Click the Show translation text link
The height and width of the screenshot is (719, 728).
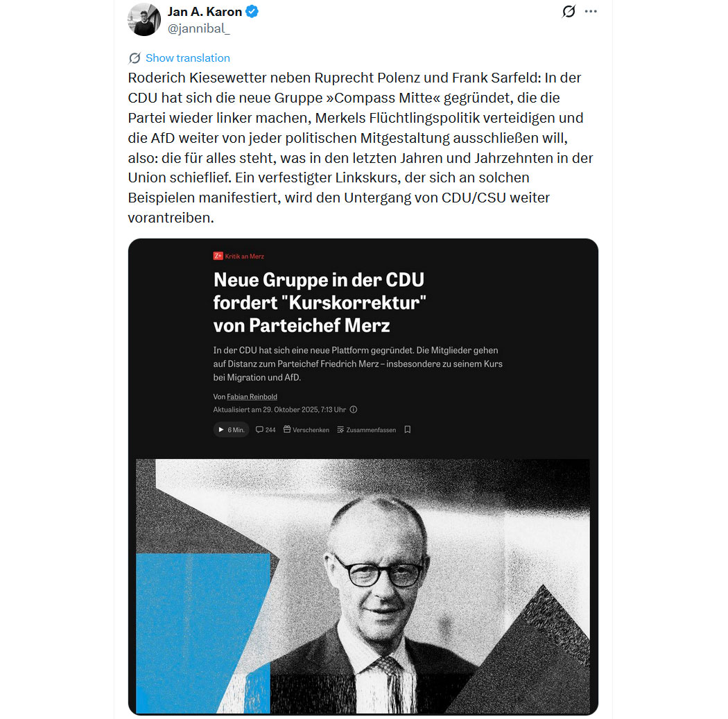(x=187, y=58)
